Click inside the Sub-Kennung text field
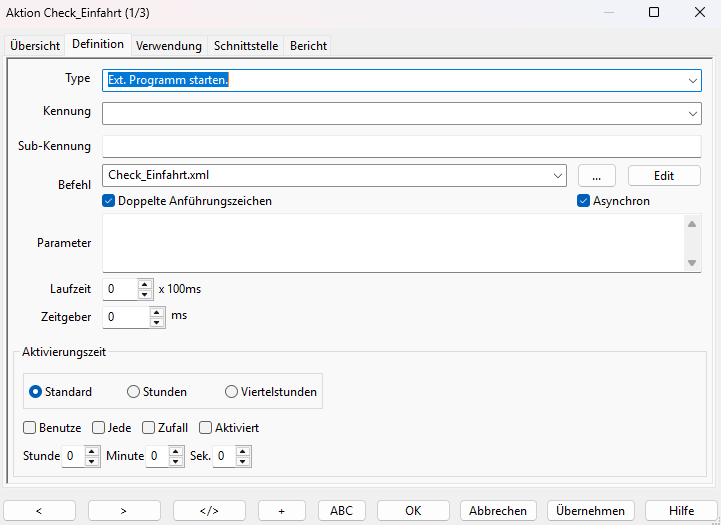The image size is (721, 525). point(400,147)
